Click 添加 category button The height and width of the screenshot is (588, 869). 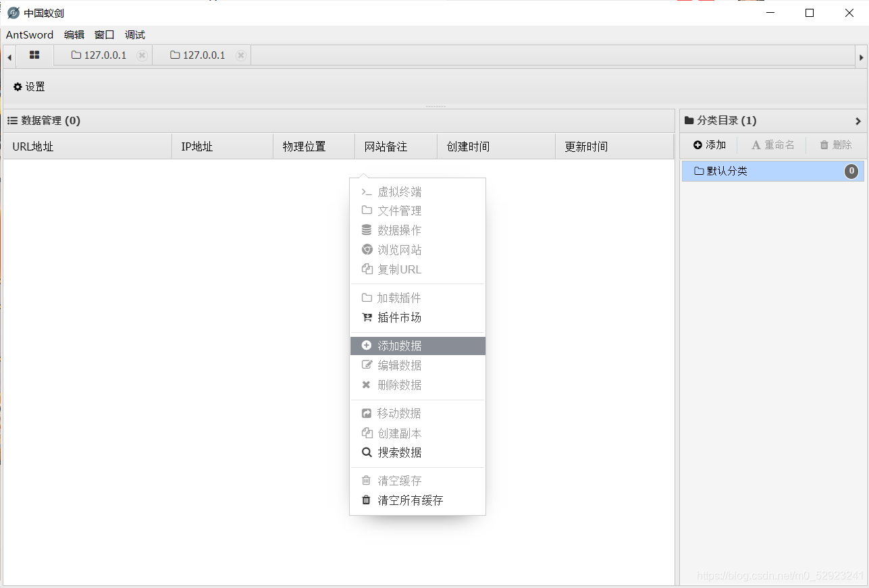tap(710, 144)
